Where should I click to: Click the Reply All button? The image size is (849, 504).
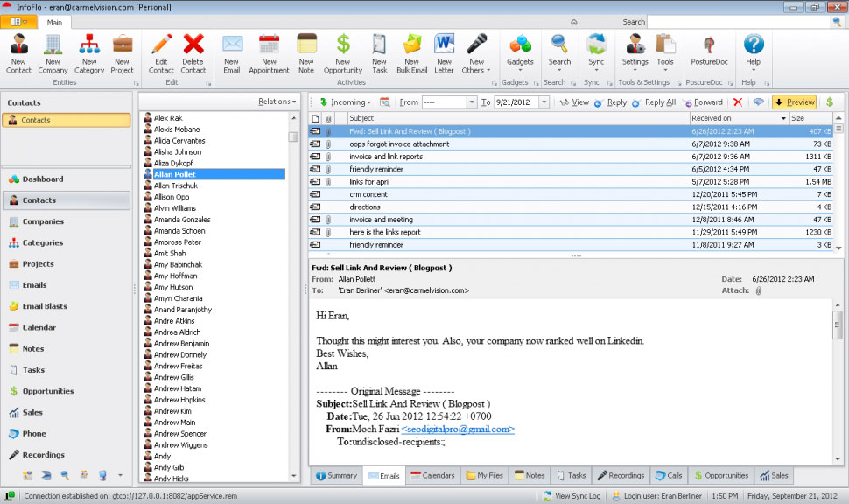click(x=654, y=101)
